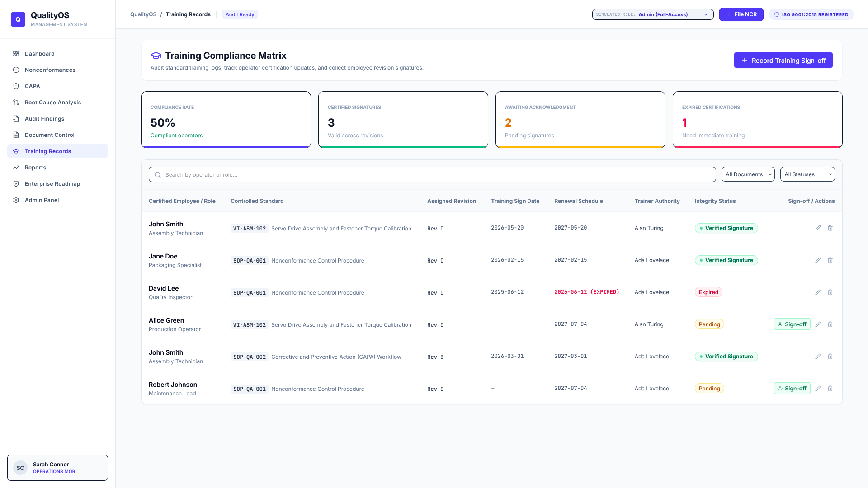Click Sign-off for Alice Green
Viewport: 868px width, 488px height.
(792, 324)
